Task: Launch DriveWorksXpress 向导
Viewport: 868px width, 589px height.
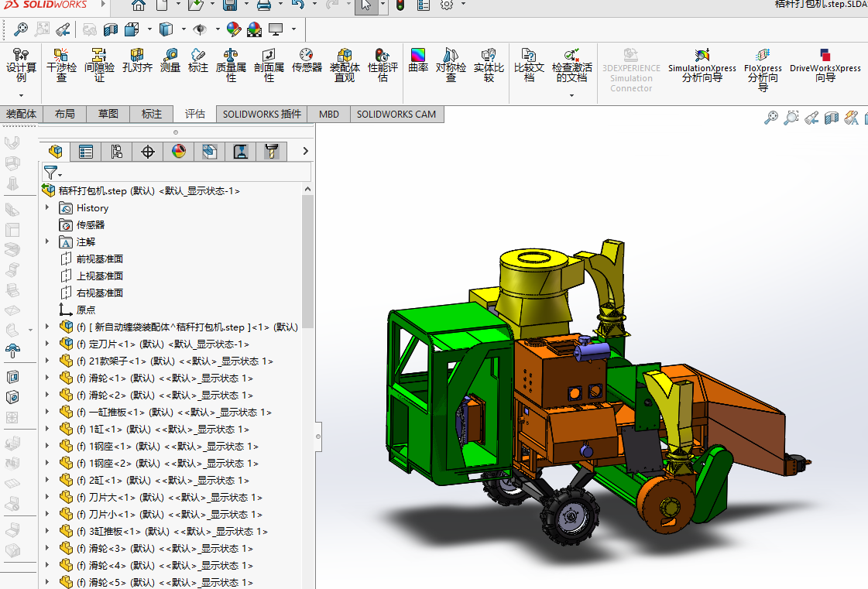Action: [825, 65]
